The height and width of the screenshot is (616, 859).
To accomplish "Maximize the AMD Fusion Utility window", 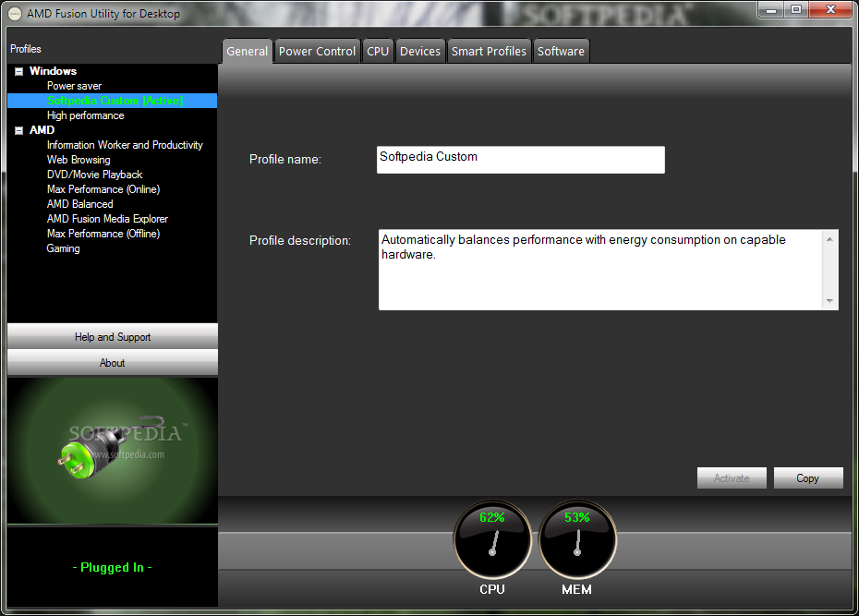I will click(796, 9).
